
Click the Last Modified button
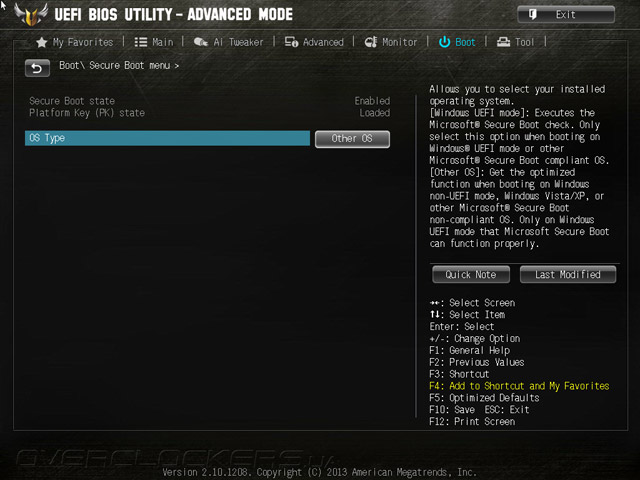point(568,275)
